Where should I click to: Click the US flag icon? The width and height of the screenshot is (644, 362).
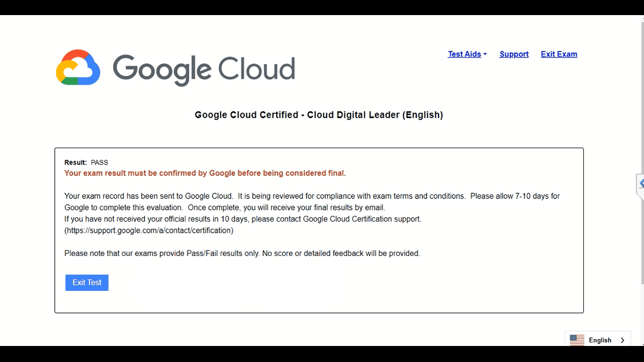click(x=577, y=340)
